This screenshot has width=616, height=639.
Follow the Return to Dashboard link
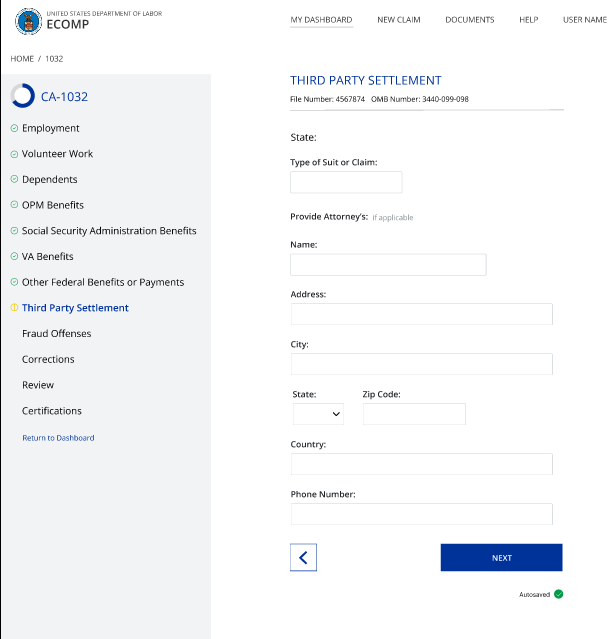coord(58,438)
